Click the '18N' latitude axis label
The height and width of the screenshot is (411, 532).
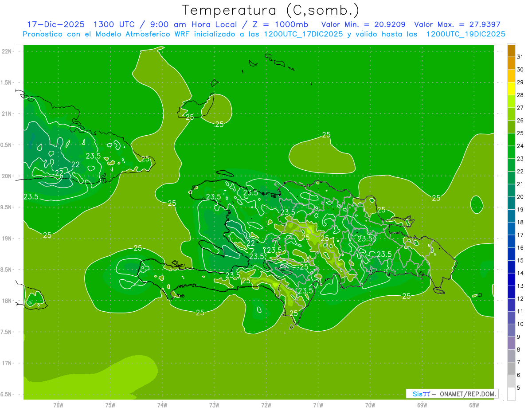7,301
